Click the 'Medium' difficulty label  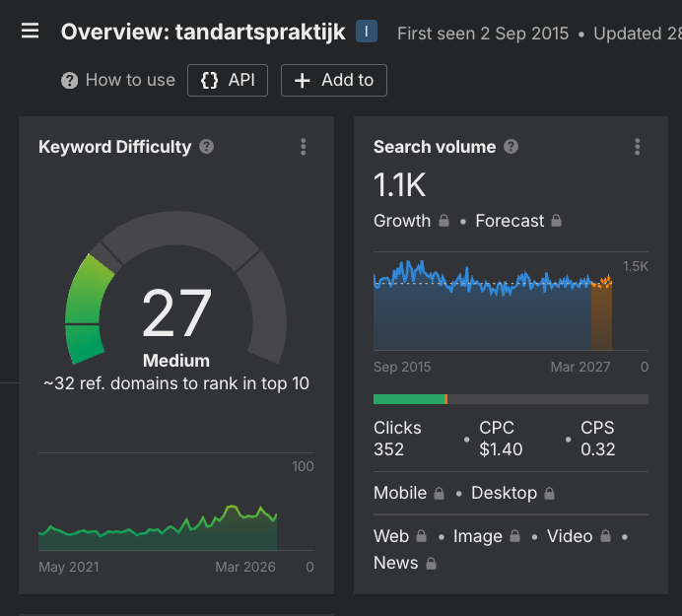176,361
